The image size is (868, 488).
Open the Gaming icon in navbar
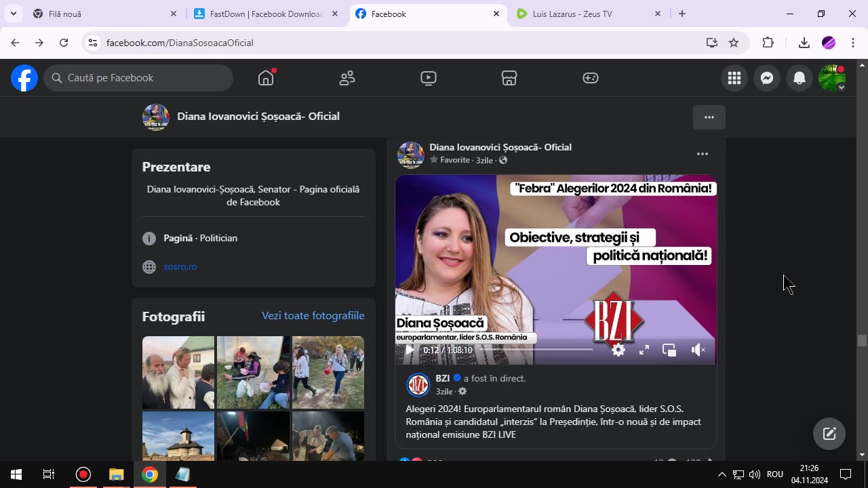point(591,78)
